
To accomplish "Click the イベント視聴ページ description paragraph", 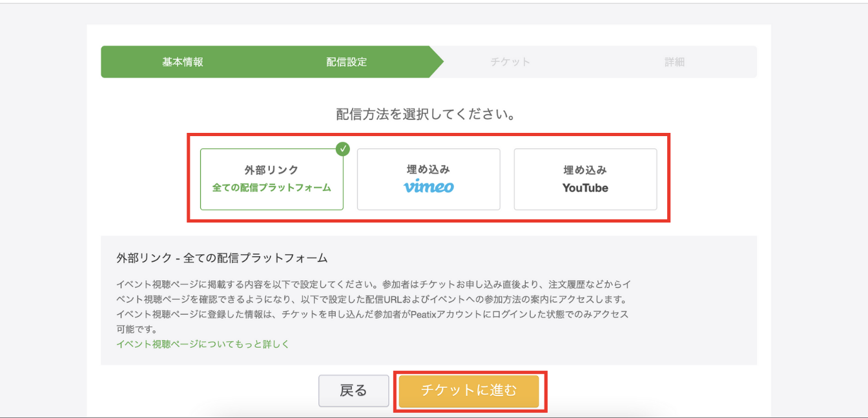I will point(373,306).
